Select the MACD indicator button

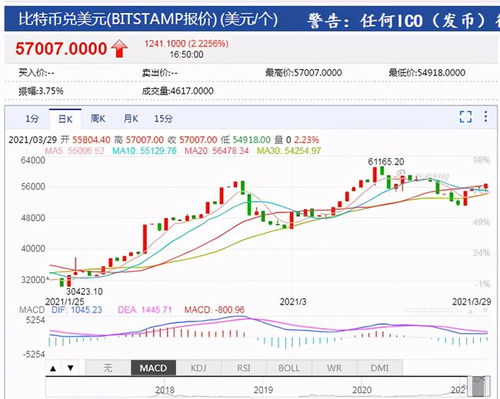153,368
